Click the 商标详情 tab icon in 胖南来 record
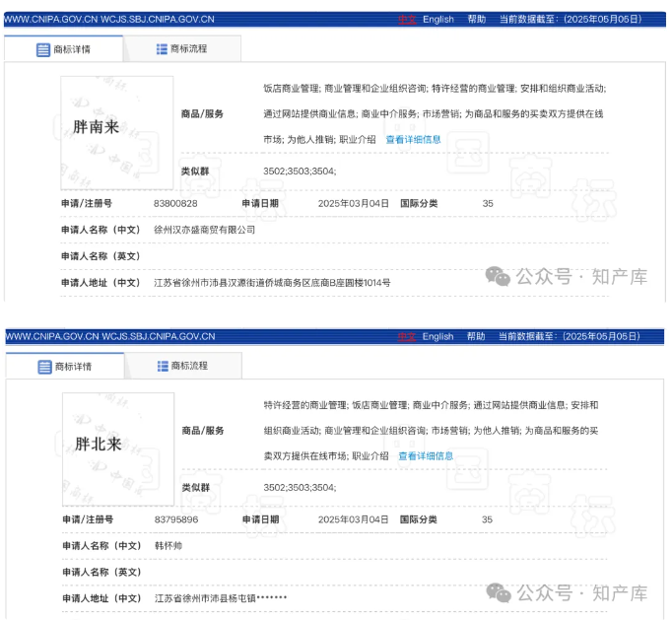 pyautogui.click(x=43, y=50)
